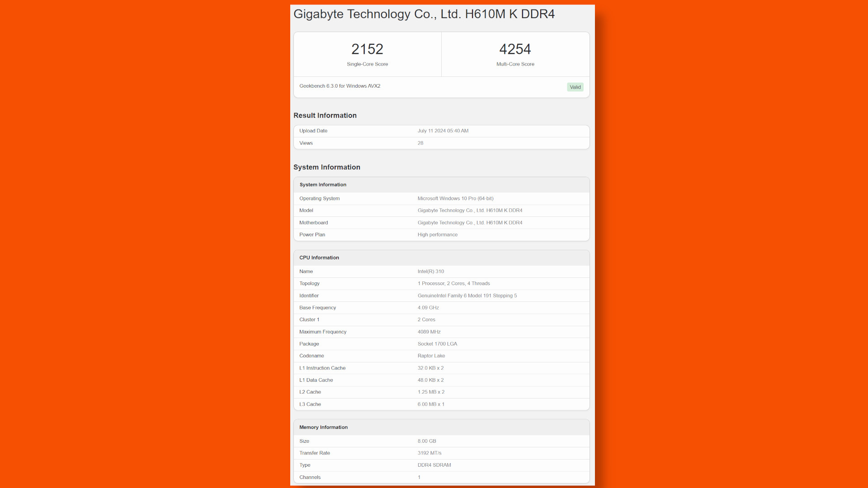The width and height of the screenshot is (868, 488).
Task: Click the Motherboard row's Gigabyte H610M value
Action: pyautogui.click(x=470, y=223)
